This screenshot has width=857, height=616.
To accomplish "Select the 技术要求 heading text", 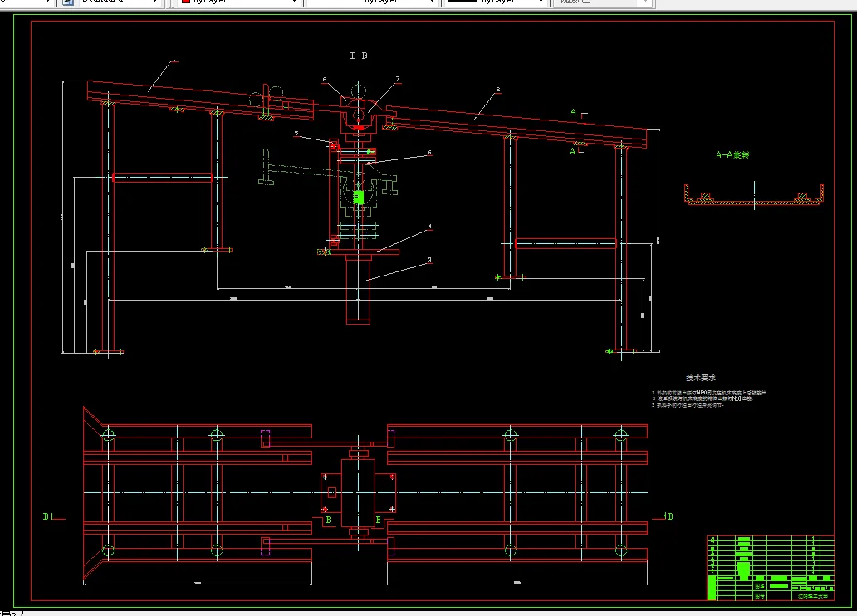I will 701,378.
